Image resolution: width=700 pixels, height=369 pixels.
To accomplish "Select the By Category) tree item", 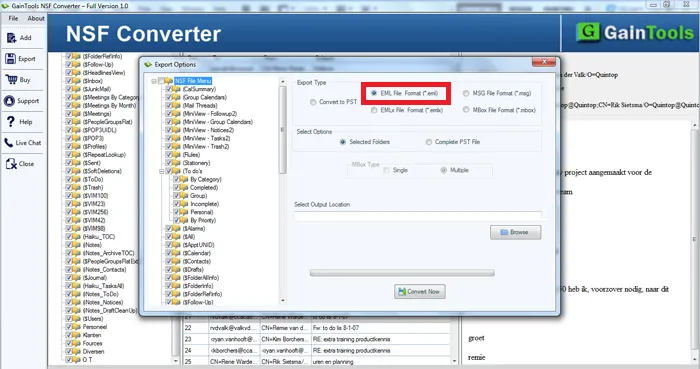I will (x=205, y=179).
